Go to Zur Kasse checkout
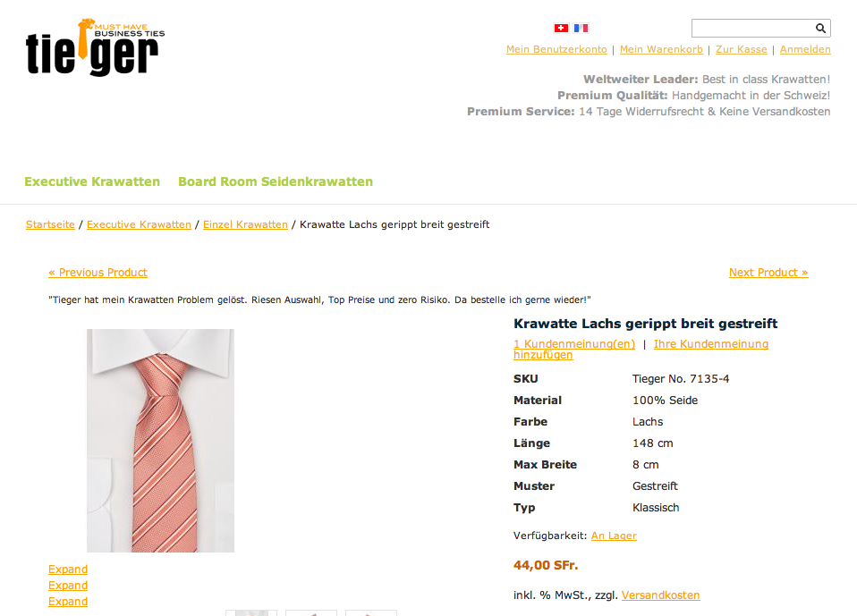Screen dimensions: 857x616 (x=741, y=49)
